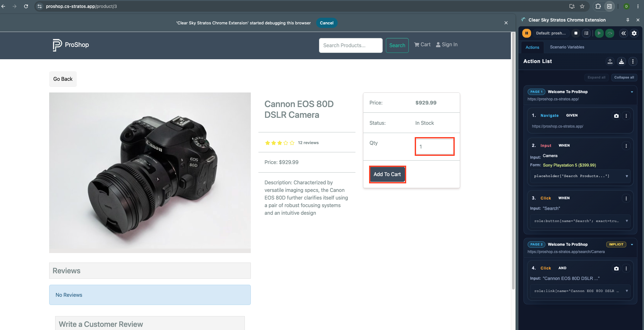The image size is (644, 330).
Task: Open three-dot menu for step 3 Click
Action: coord(626,199)
